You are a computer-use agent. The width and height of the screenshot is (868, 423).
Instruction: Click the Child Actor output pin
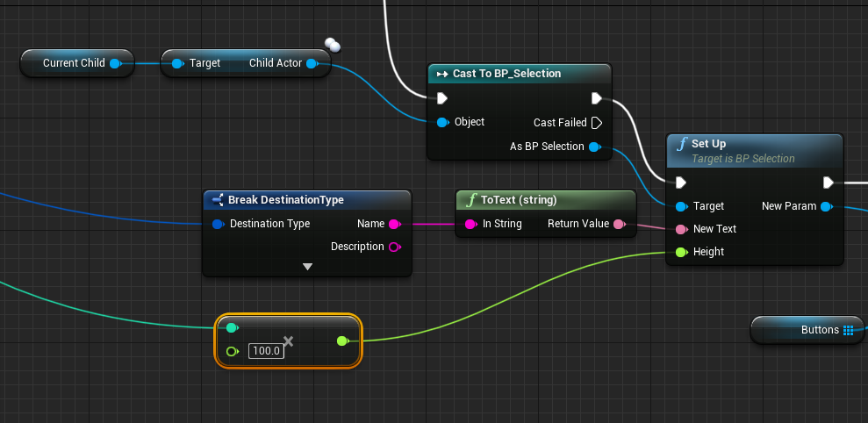point(312,63)
